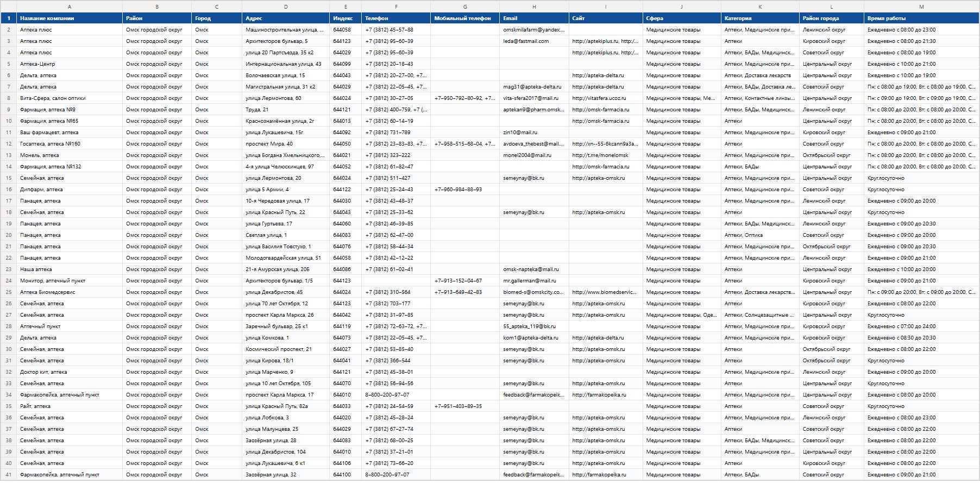Viewport: 980px width, 490px height.
Task: Click the index cell 644099
Action: tap(345, 64)
